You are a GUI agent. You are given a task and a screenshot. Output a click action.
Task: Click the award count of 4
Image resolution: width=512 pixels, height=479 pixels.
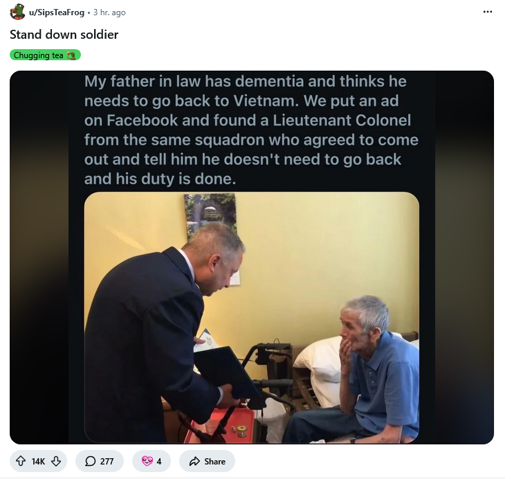159,461
